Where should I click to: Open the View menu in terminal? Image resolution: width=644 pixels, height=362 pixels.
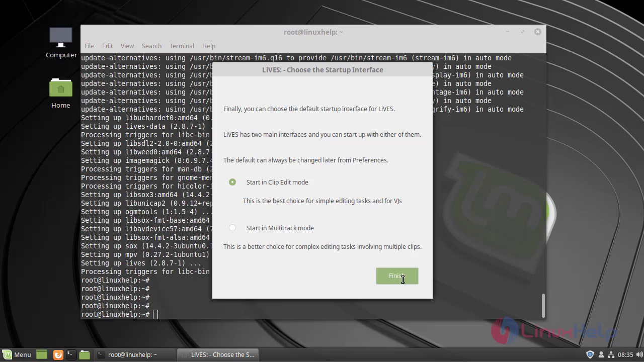pyautogui.click(x=127, y=46)
